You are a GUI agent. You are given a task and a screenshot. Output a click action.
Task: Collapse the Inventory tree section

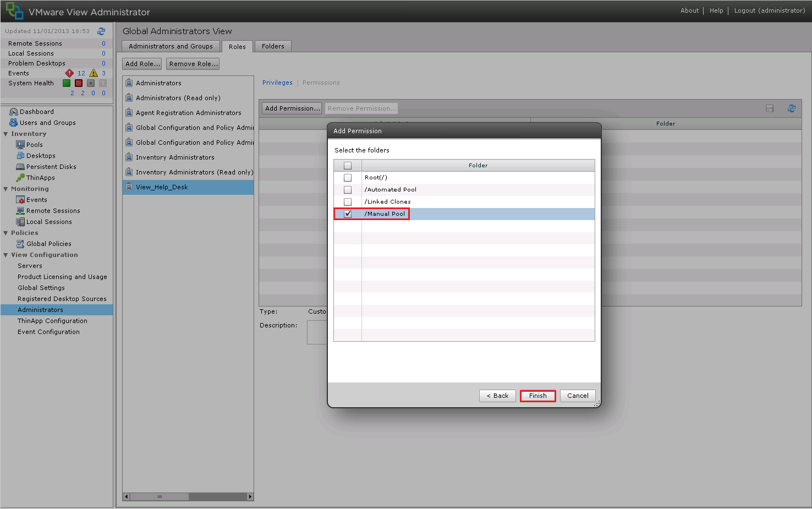click(6, 134)
